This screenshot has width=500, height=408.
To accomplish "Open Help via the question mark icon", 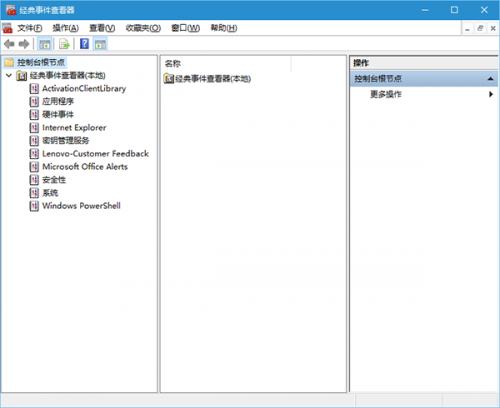I will (x=85, y=44).
